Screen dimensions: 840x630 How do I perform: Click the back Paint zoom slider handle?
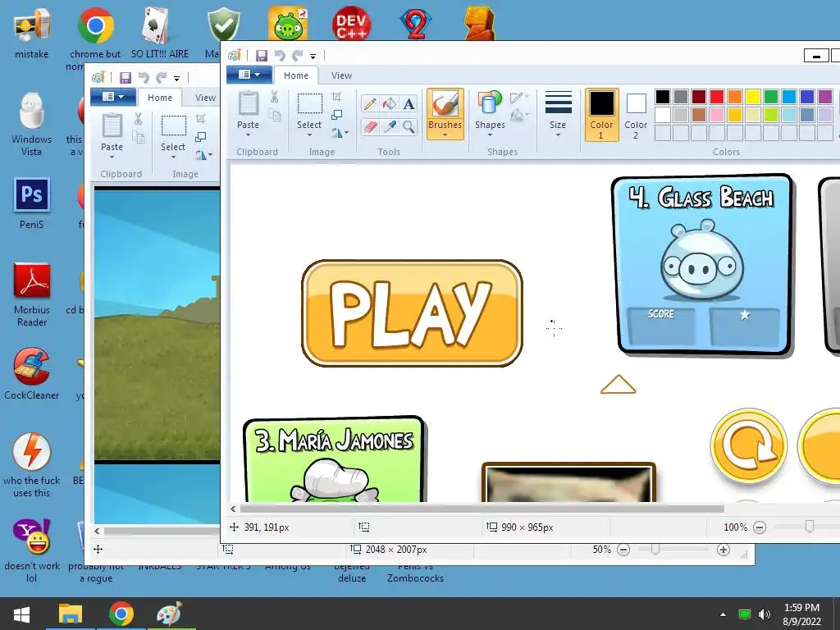[x=655, y=550]
